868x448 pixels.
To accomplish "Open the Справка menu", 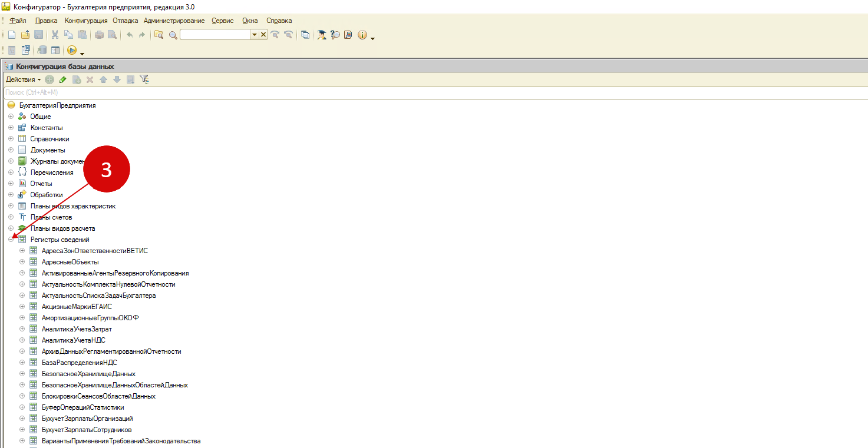I will 279,21.
